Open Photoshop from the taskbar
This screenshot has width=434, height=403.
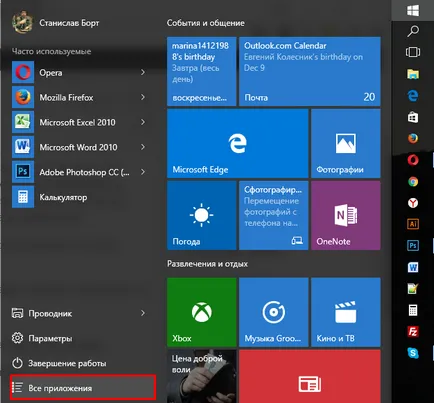pyautogui.click(x=413, y=246)
